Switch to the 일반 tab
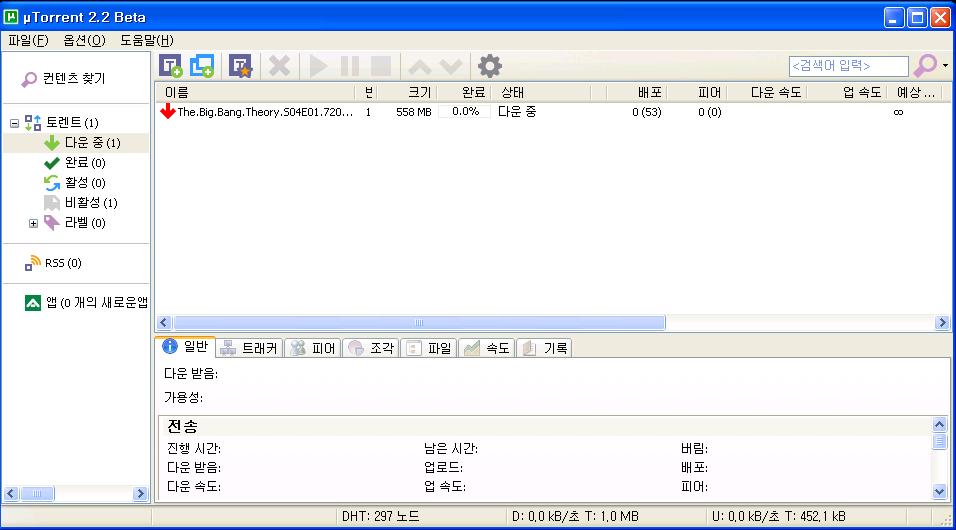Image resolution: width=956 pixels, height=530 pixels. 185,346
